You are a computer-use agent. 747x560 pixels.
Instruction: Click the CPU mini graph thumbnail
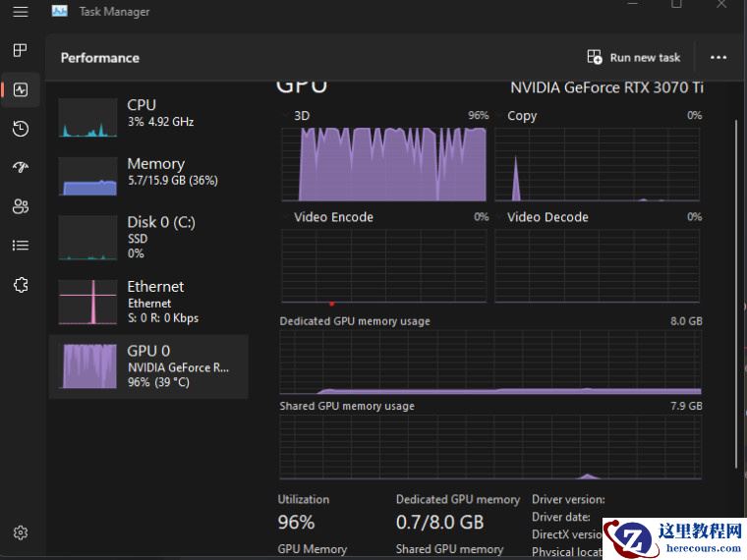(x=87, y=118)
